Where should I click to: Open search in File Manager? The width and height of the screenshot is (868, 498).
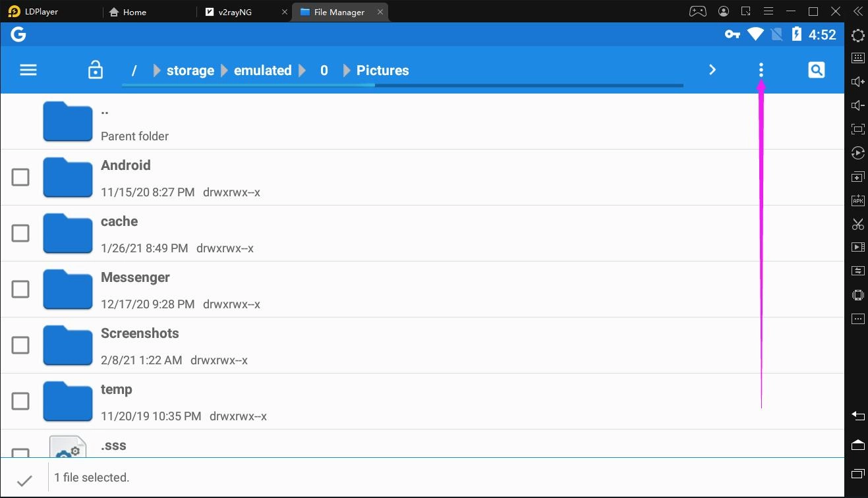click(x=816, y=69)
